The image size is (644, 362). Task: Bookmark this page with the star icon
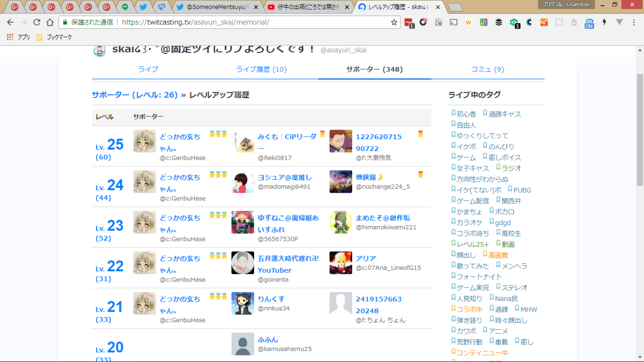point(394,22)
